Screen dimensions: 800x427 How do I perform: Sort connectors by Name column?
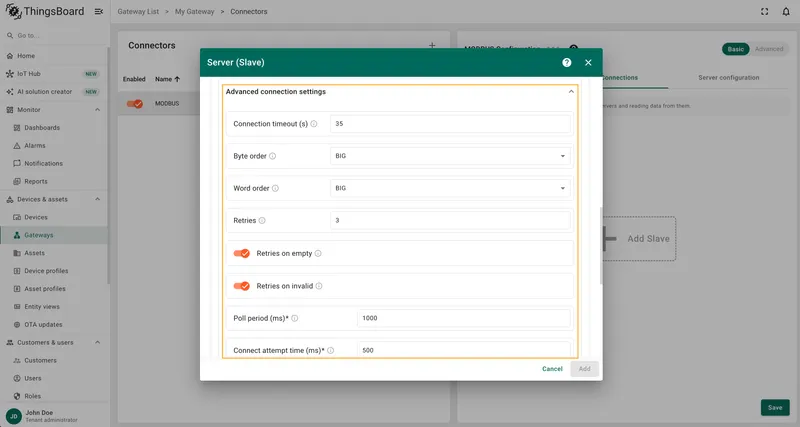point(167,79)
